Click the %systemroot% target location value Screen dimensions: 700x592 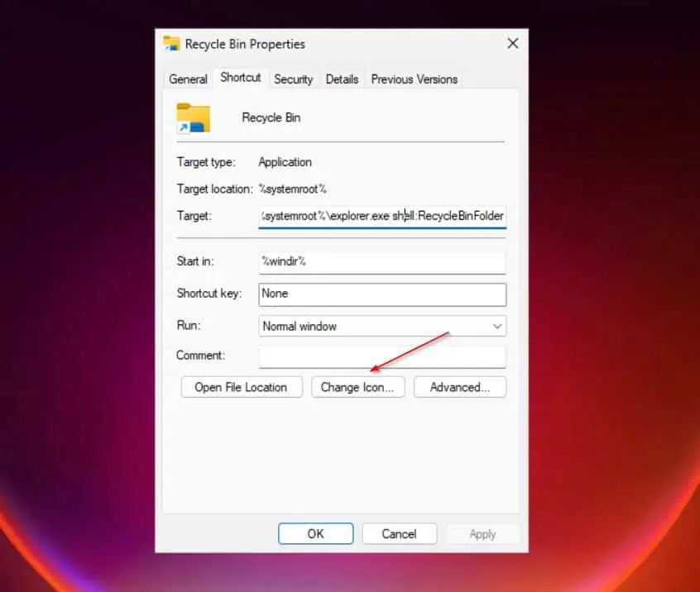(x=293, y=189)
